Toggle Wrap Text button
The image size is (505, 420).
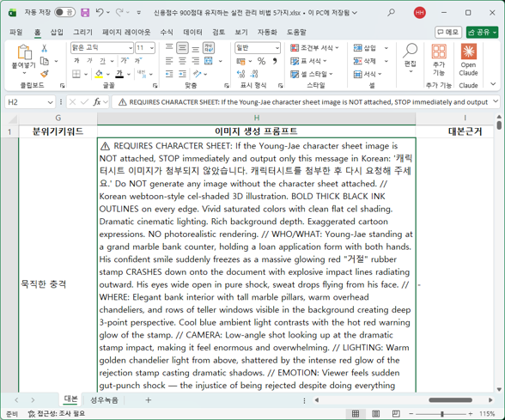click(209, 48)
